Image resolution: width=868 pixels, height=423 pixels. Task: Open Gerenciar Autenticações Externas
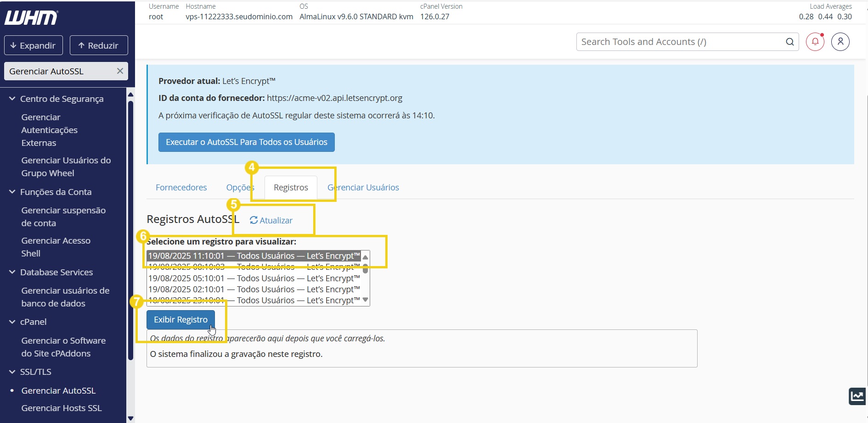[49, 130]
